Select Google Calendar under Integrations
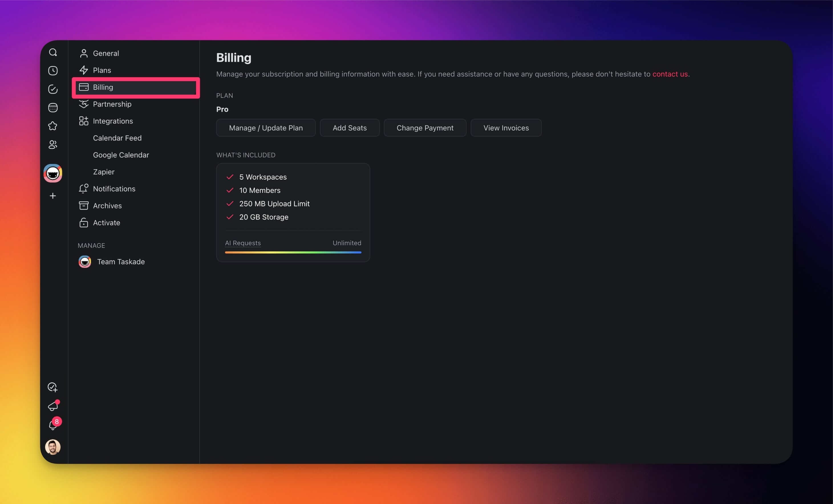 [x=121, y=155]
